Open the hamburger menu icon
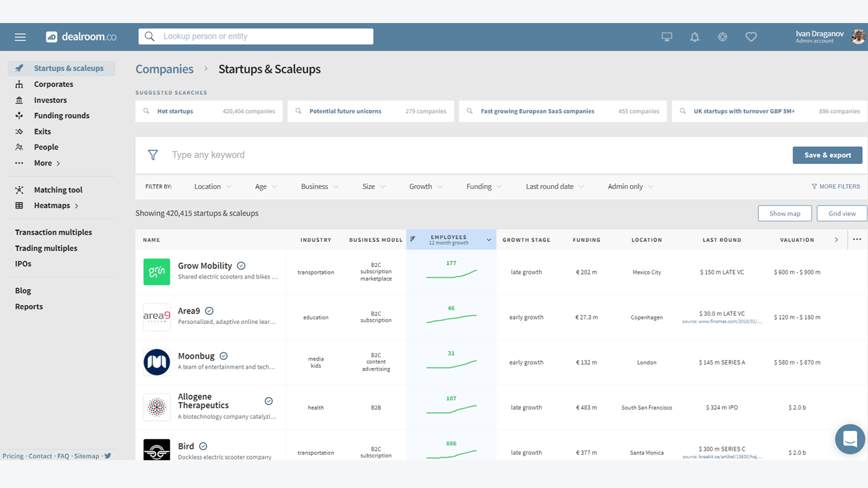Viewport: 868px width, 488px height. pyautogui.click(x=20, y=37)
